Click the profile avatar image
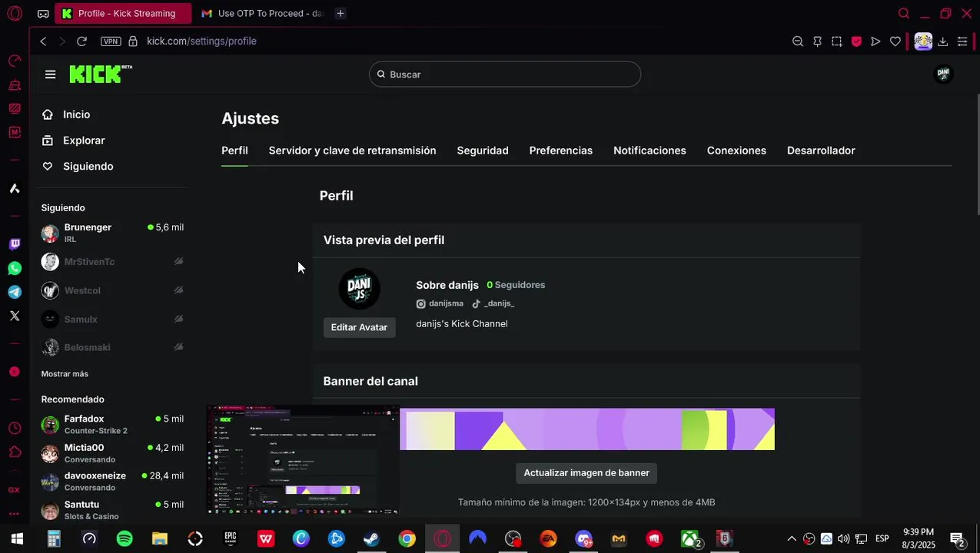This screenshot has width=980, height=553. (359, 289)
